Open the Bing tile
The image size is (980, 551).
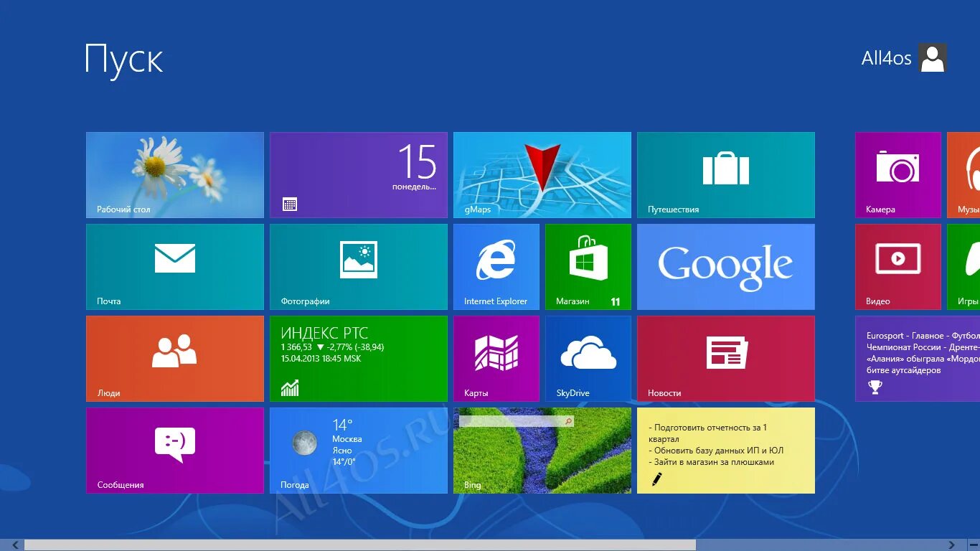[x=542, y=450]
